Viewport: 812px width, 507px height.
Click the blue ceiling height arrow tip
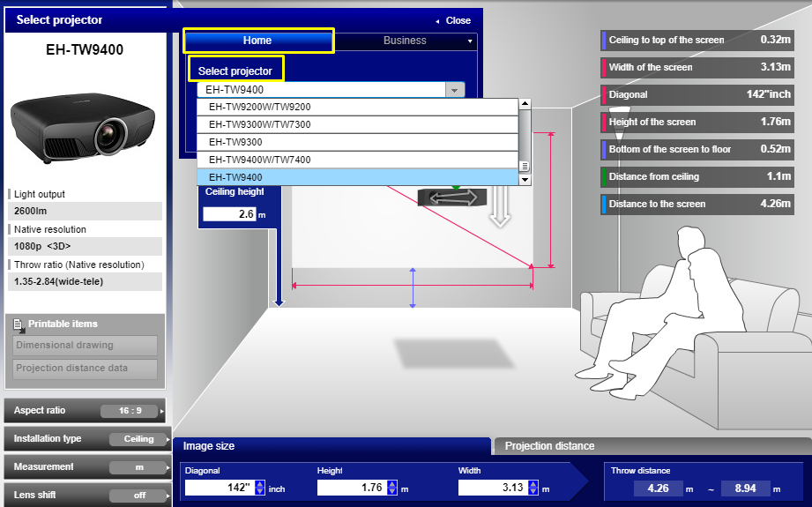tap(279, 303)
